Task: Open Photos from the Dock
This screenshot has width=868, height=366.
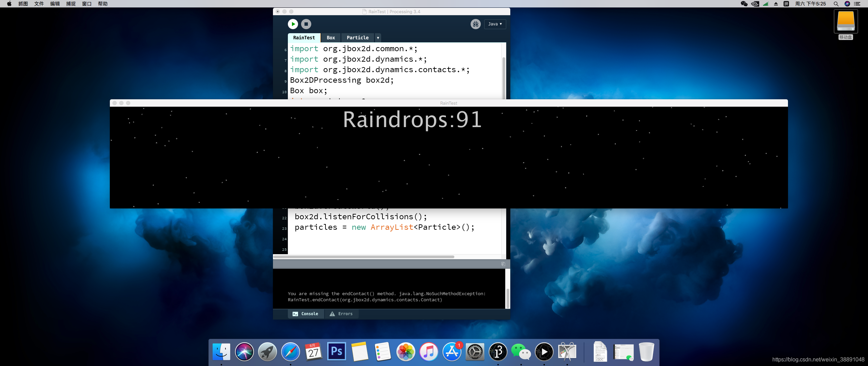Action: (x=406, y=352)
